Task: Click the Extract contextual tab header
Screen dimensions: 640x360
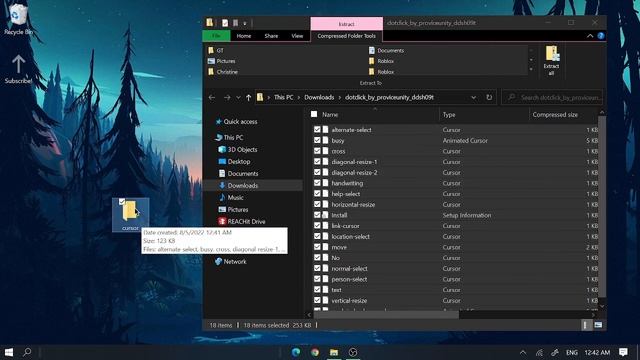Action: (x=347, y=24)
